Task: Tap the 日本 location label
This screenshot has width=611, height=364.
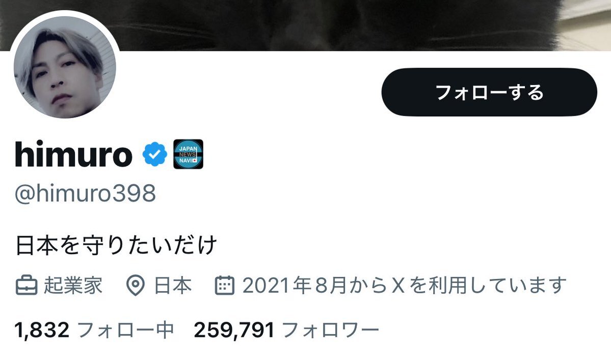Action: (x=173, y=286)
